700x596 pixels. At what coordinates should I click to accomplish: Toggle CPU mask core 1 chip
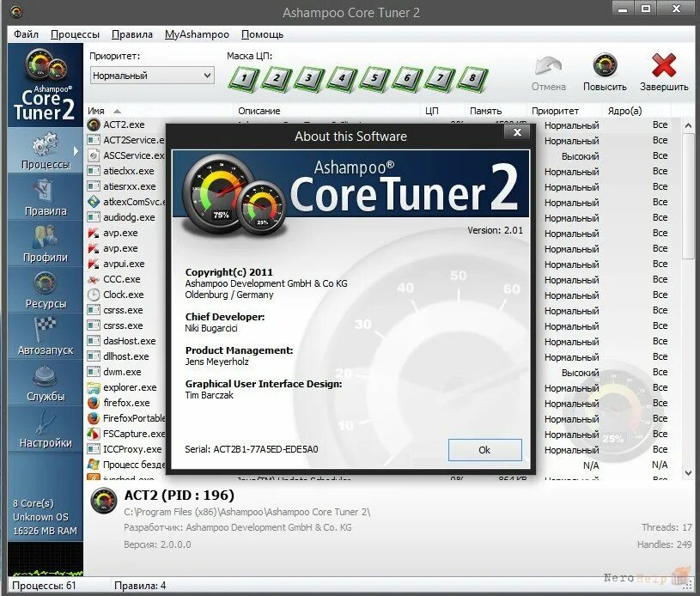(x=243, y=79)
